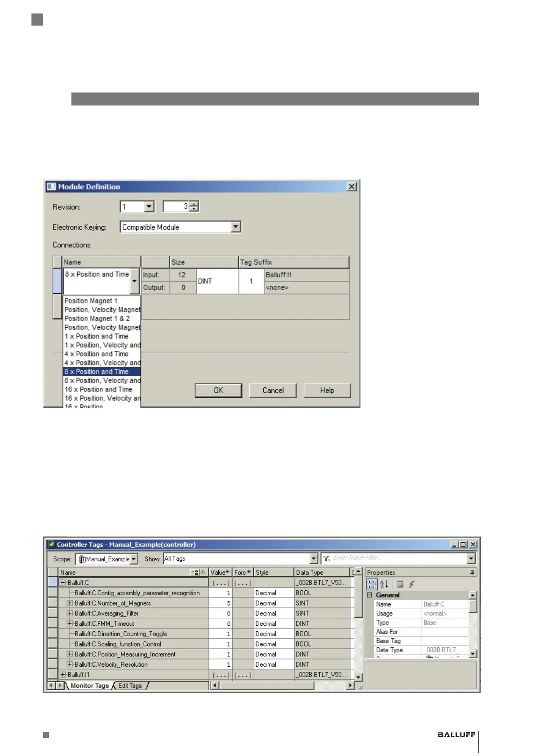The height and width of the screenshot is (756, 535).
Task: Open the Scope Manual_Example dropdown
Action: [x=134, y=559]
